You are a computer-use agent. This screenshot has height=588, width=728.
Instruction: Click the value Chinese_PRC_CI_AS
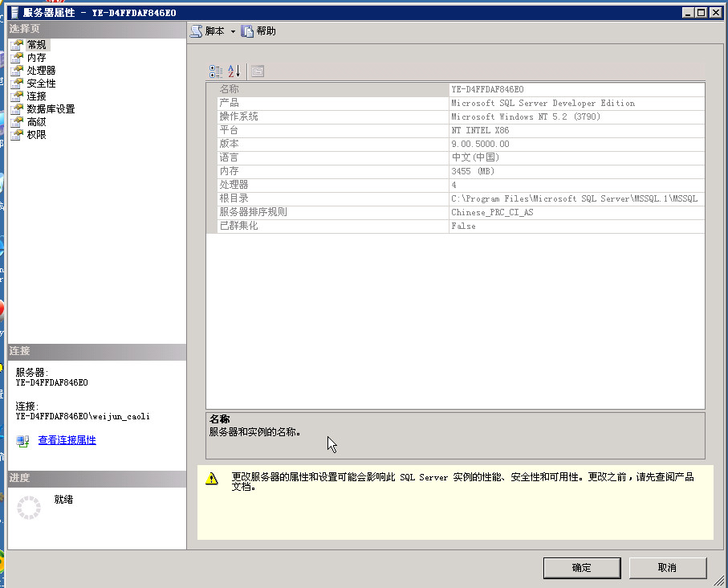[492, 212]
